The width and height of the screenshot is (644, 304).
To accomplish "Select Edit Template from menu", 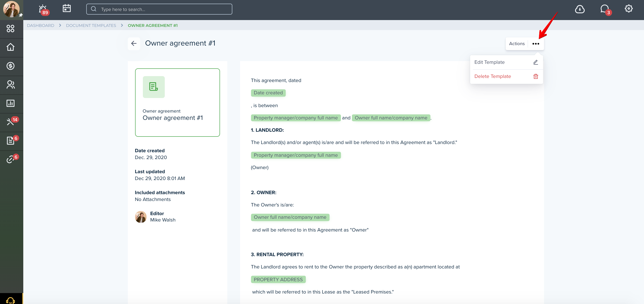I will pyautogui.click(x=506, y=62).
